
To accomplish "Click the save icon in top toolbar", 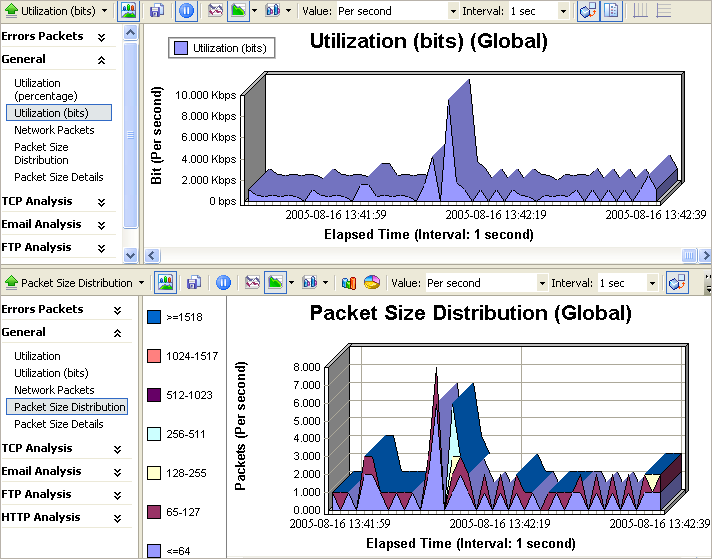I will 157,11.
